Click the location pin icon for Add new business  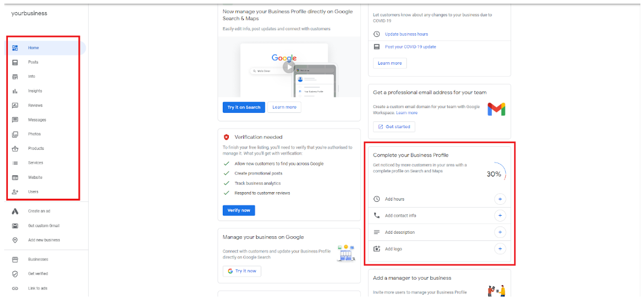(15, 240)
